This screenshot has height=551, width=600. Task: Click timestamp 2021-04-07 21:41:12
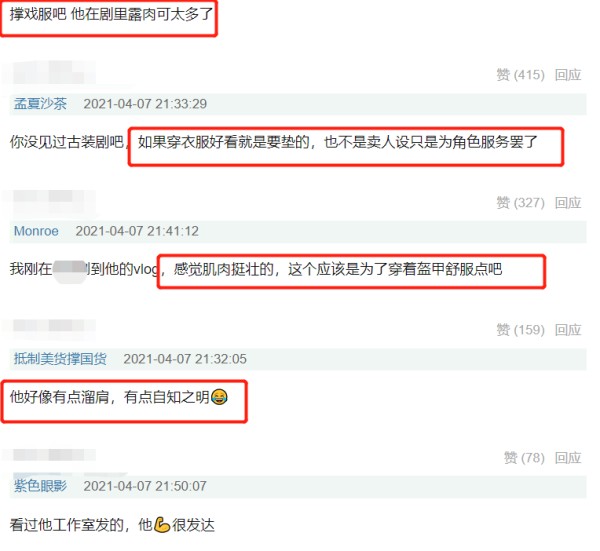tap(137, 231)
